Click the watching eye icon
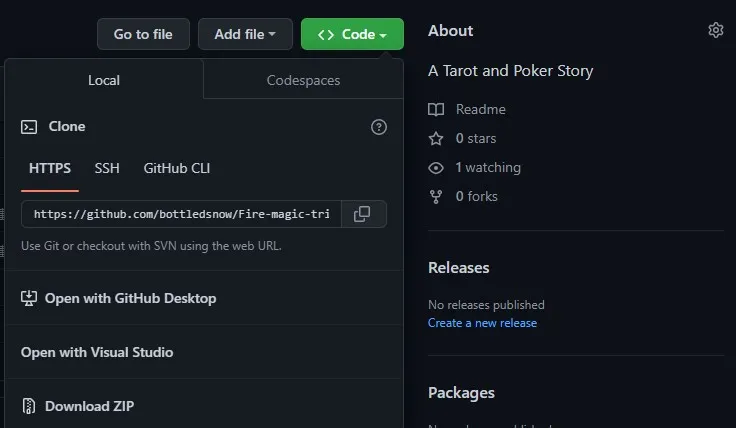Image resolution: width=736 pixels, height=428 pixels. (x=436, y=167)
